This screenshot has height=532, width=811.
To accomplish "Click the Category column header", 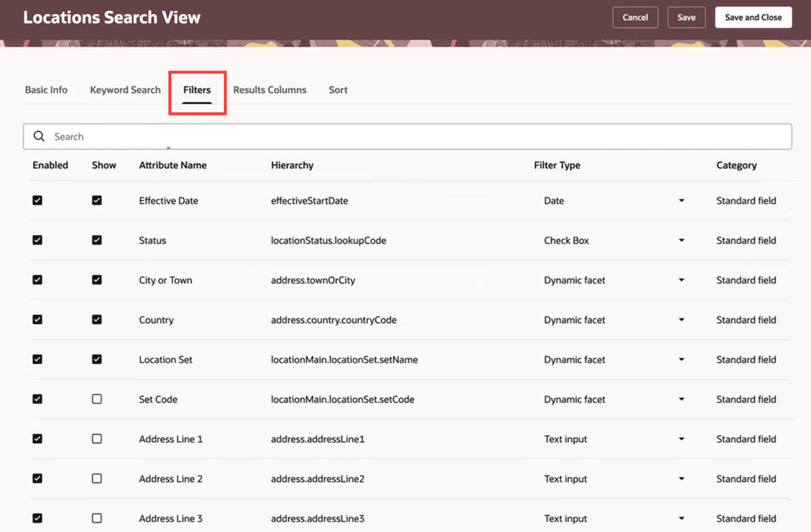I will tap(737, 166).
